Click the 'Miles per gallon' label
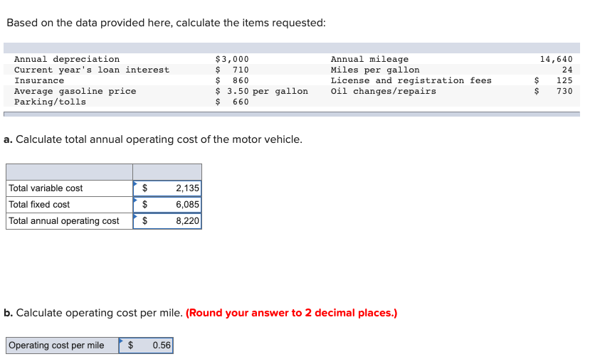600x364 pixels. pos(375,70)
